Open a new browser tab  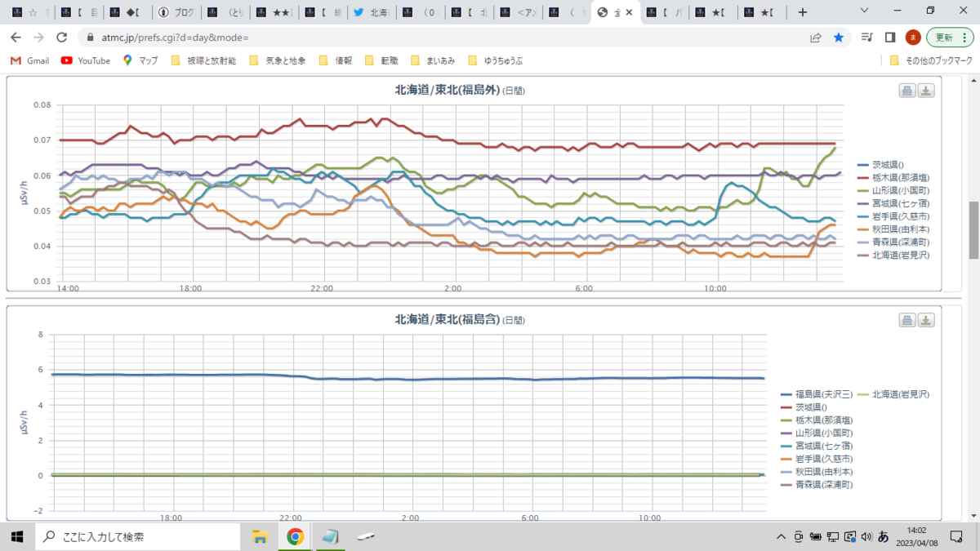pos(803,12)
